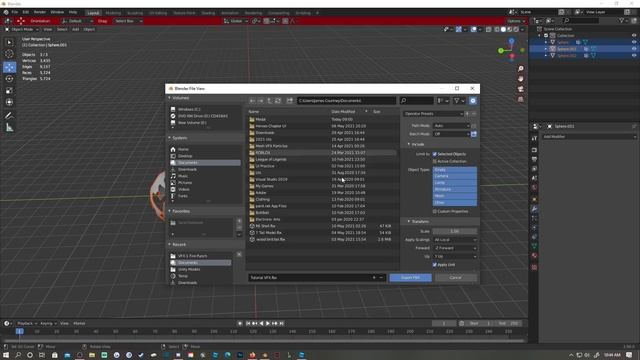Select the Measure tool in viewport toolbar
The width and height of the screenshot is (640, 360).
[x=9, y=128]
